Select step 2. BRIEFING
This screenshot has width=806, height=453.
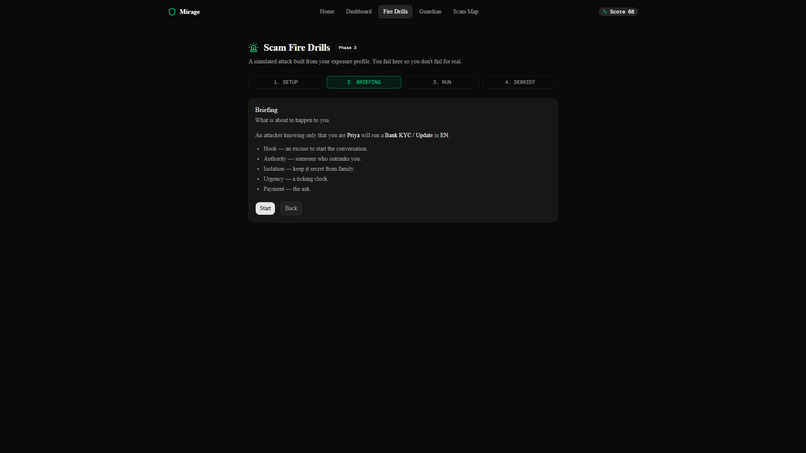364,82
